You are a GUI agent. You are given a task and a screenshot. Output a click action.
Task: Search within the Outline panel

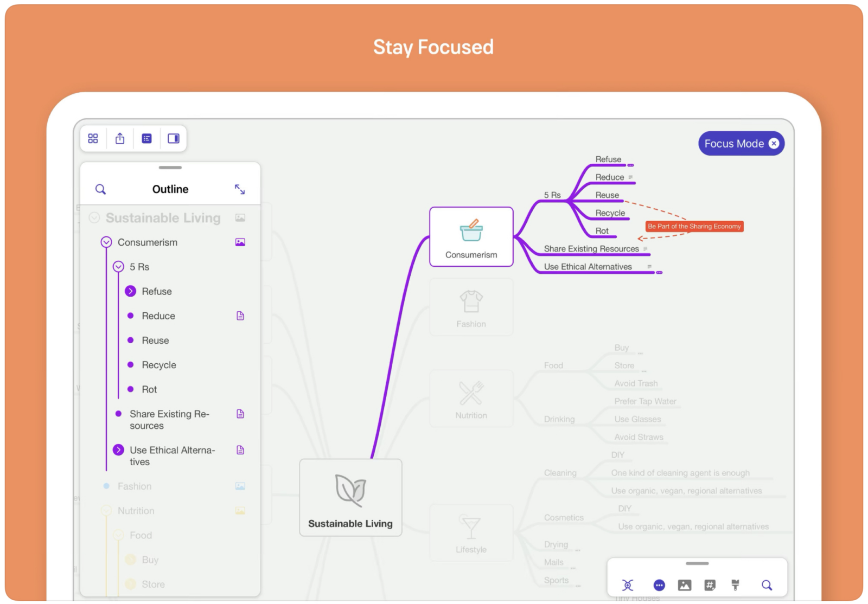(100, 189)
